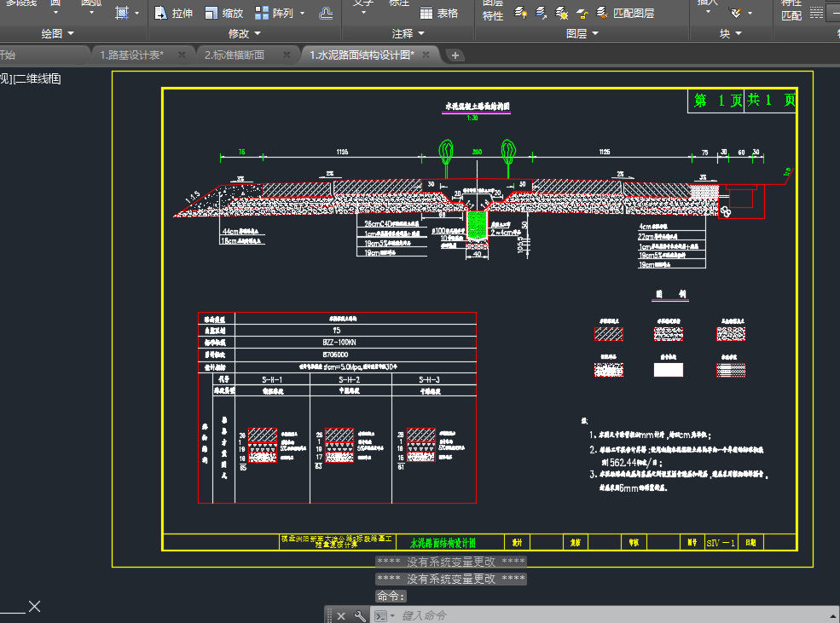Click the layer unlock padlock icon
Image resolution: width=840 pixels, height=623 pixels.
point(582,12)
